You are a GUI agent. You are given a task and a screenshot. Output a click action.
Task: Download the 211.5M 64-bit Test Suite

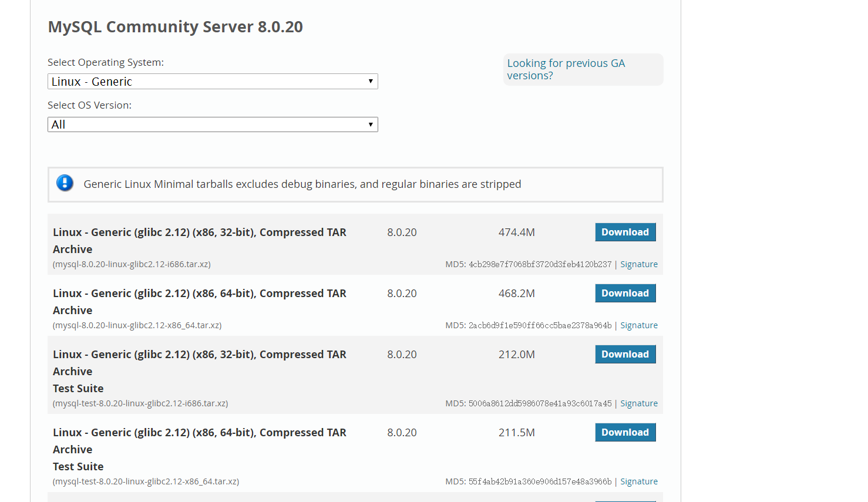pyautogui.click(x=625, y=432)
